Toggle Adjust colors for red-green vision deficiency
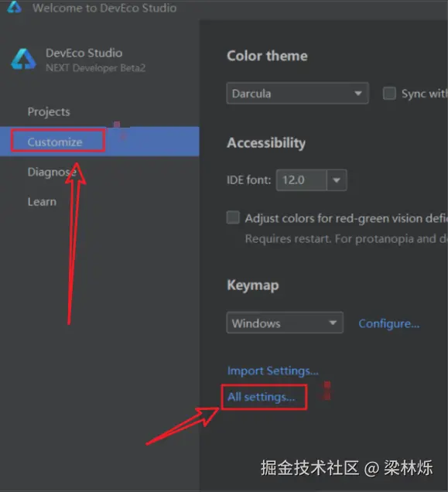This screenshot has height=492, width=448. (233, 217)
